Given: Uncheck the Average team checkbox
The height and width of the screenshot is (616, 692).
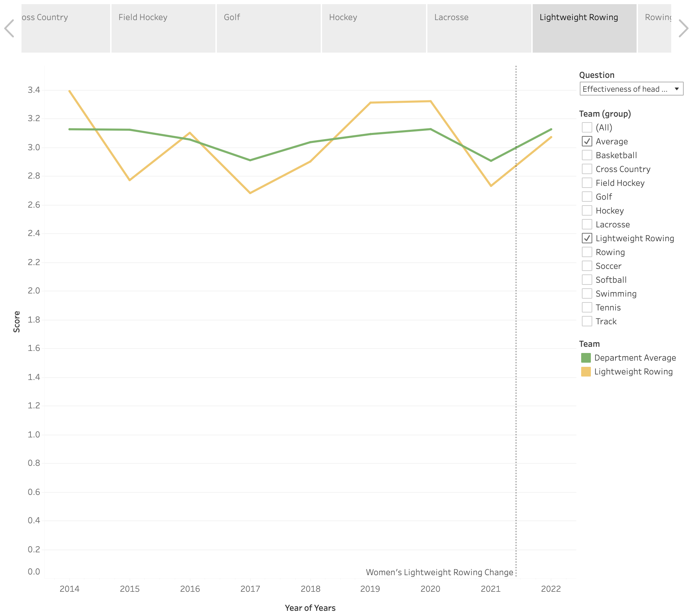Looking at the screenshot, I should pos(587,141).
